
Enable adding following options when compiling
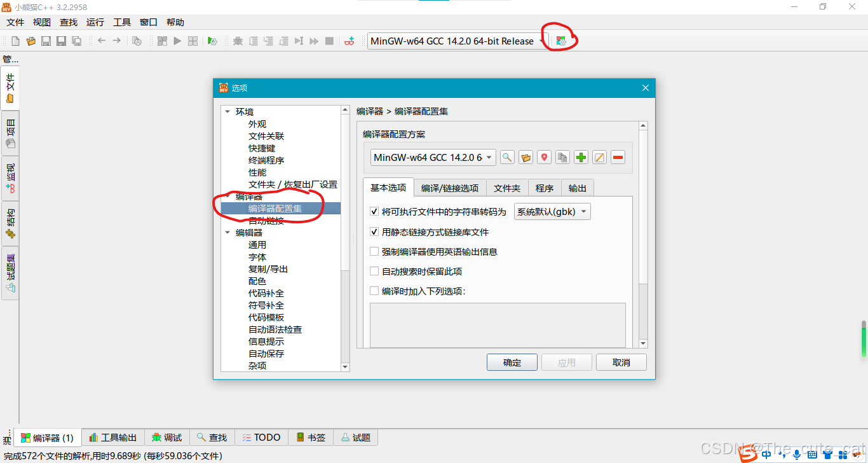click(x=374, y=291)
